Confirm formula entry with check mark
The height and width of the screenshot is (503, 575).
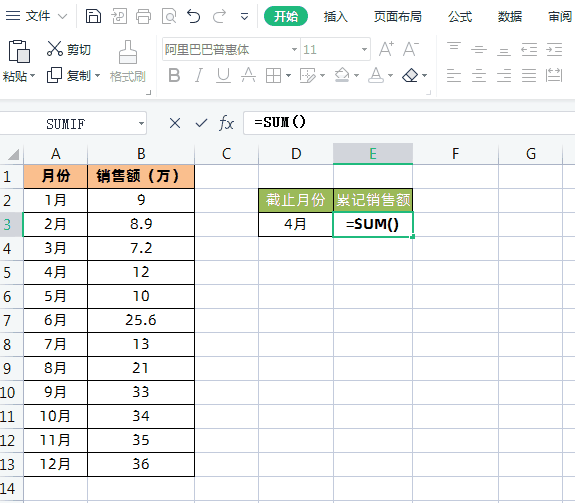[x=201, y=123]
